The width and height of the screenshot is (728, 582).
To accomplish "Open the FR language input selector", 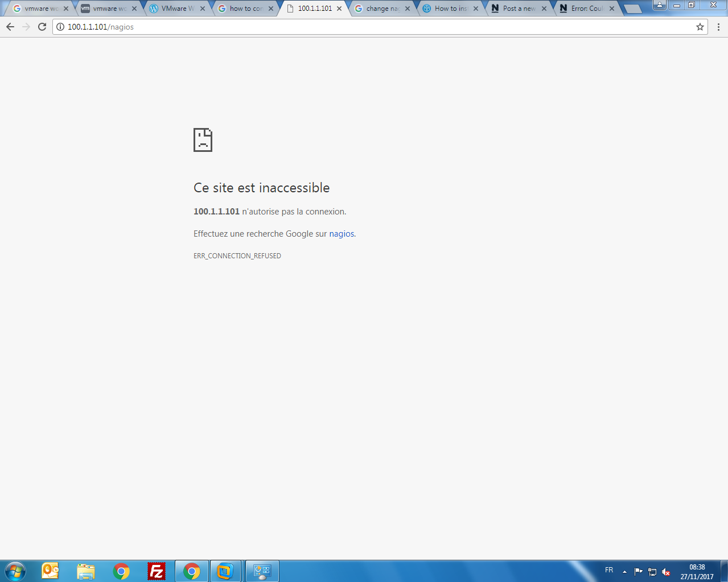I will 609,570.
